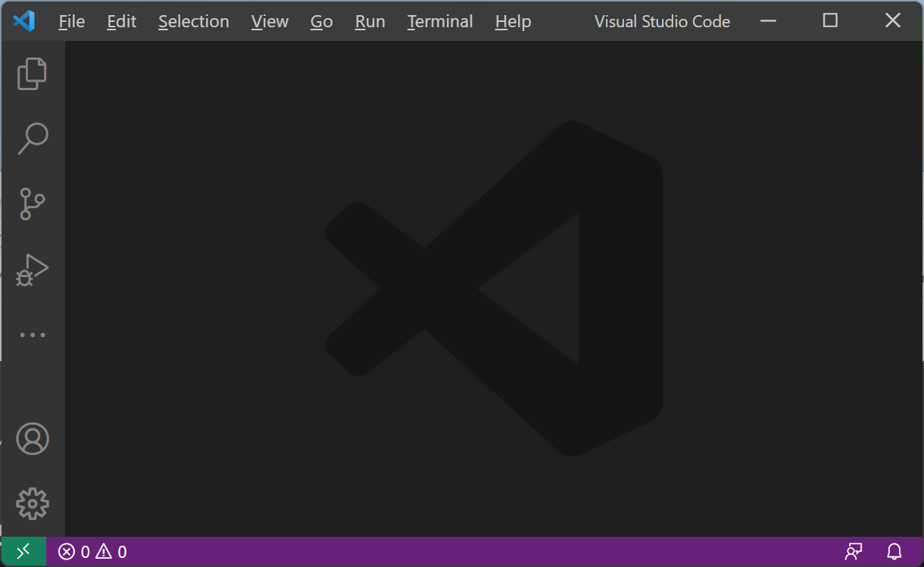Open the Manage gear icon
This screenshot has width=924, height=567.
(x=33, y=503)
